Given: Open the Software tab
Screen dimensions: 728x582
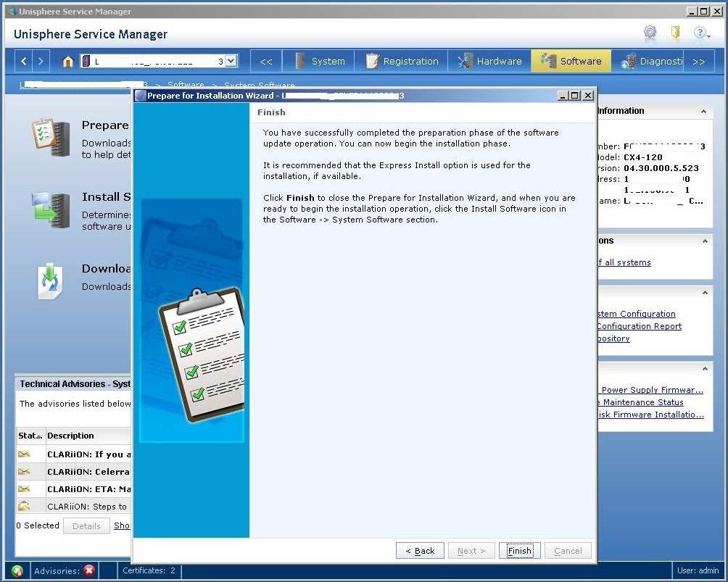Looking at the screenshot, I should coord(571,62).
